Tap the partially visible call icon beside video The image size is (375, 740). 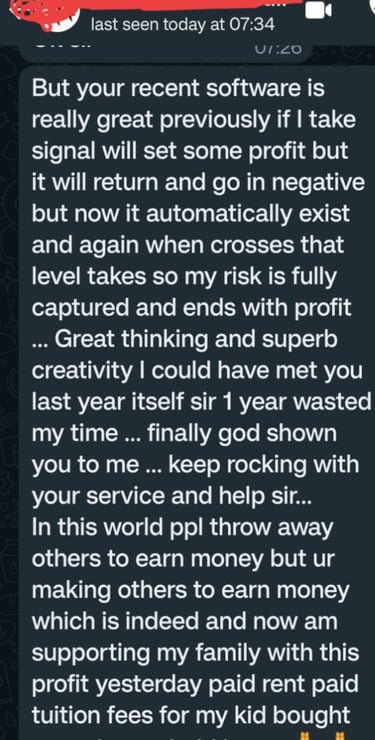coord(370,9)
